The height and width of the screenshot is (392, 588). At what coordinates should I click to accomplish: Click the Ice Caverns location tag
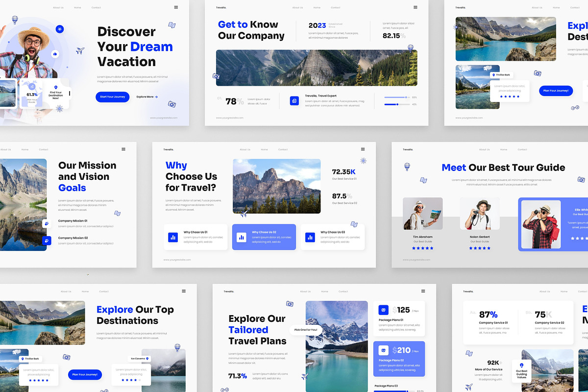point(139,359)
